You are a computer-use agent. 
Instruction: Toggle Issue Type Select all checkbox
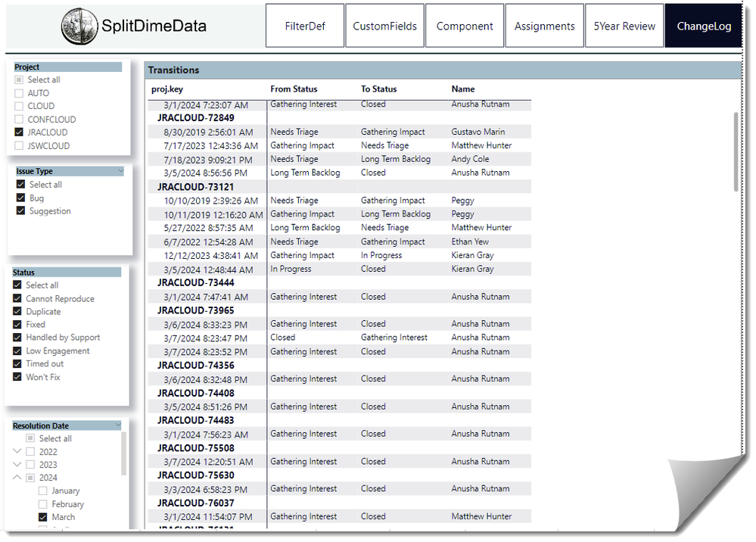[x=20, y=184]
